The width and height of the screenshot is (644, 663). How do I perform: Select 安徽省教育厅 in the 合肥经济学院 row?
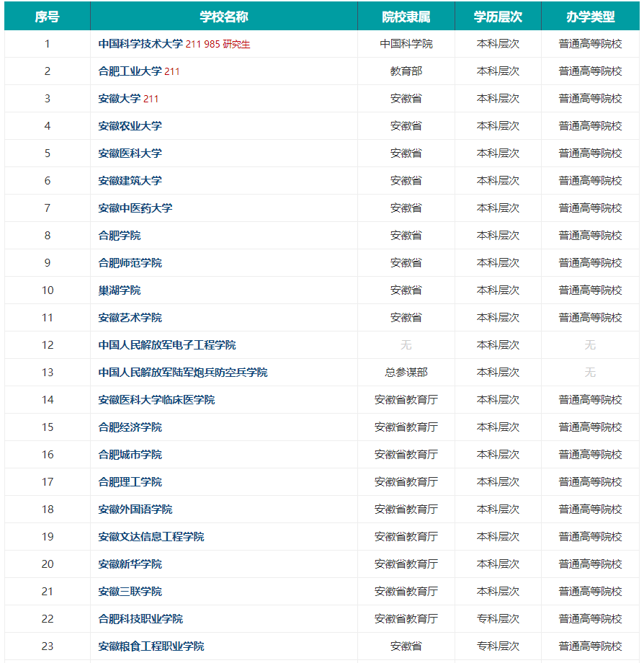point(406,427)
